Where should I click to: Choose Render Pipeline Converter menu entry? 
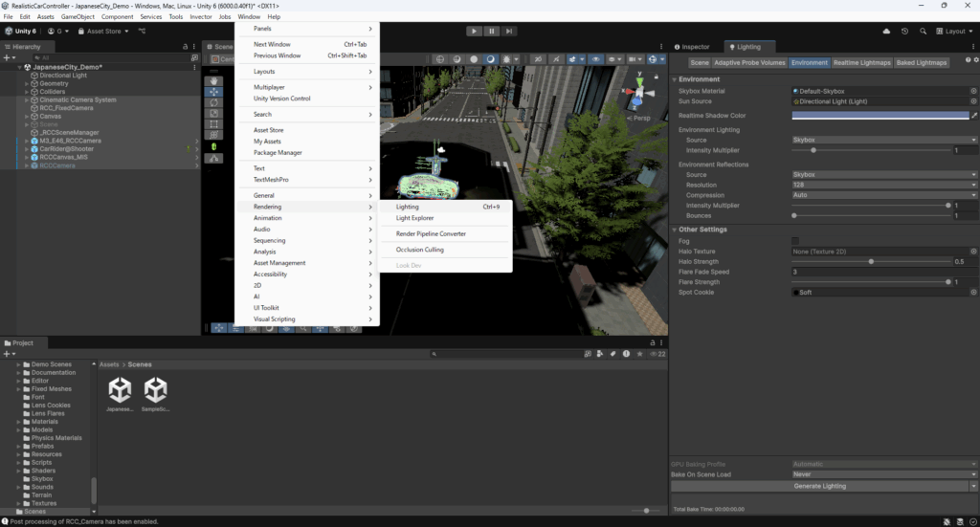pyautogui.click(x=446, y=233)
